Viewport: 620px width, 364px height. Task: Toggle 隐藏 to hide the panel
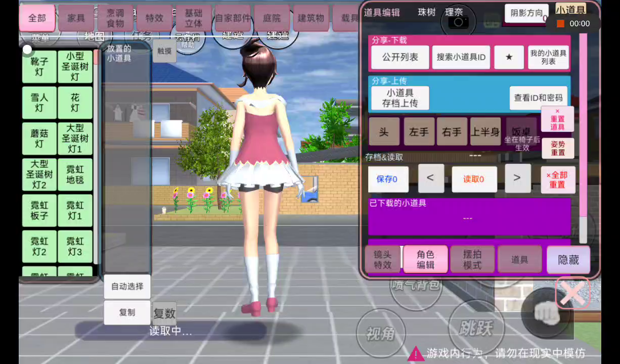pyautogui.click(x=568, y=259)
